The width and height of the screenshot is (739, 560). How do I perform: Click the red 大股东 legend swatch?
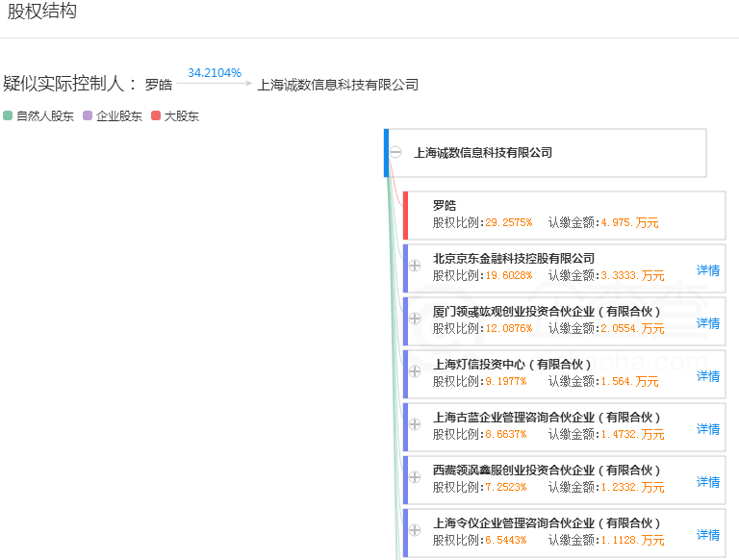pos(156,115)
